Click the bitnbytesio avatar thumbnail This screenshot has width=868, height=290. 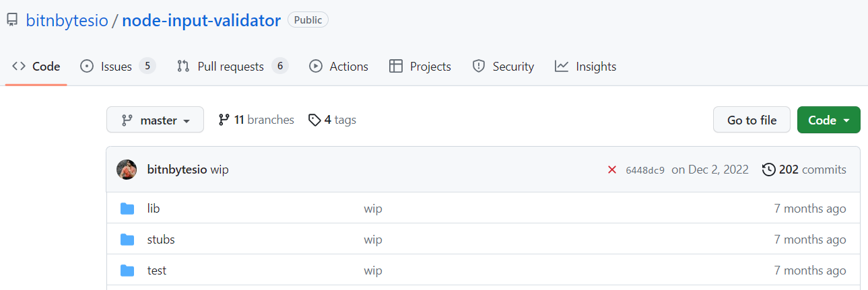coord(127,170)
